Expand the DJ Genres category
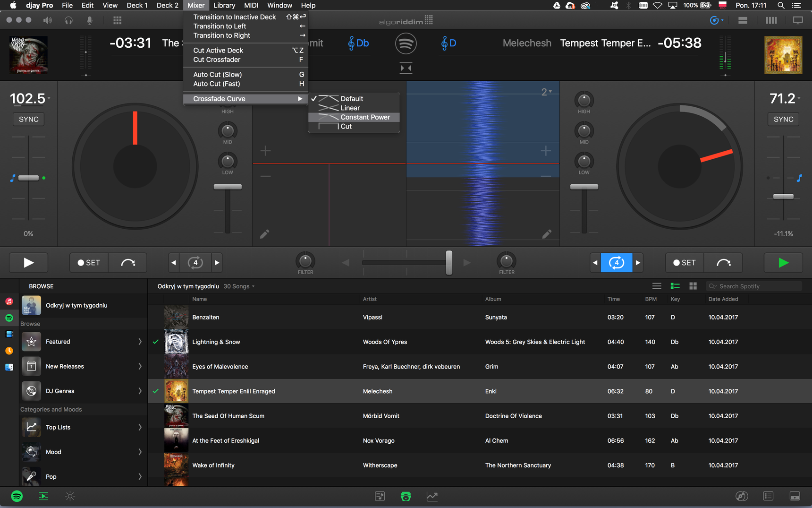Screen dimensions: 812x508 click(x=140, y=391)
